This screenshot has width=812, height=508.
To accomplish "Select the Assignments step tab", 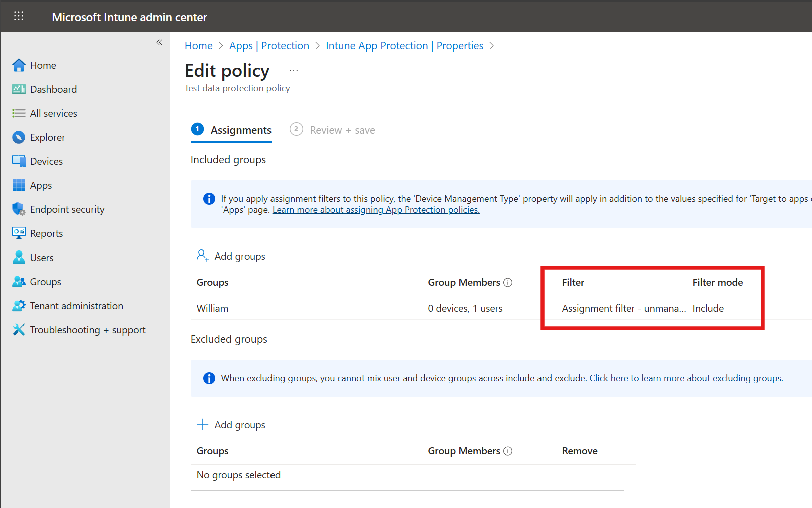I will click(x=231, y=130).
